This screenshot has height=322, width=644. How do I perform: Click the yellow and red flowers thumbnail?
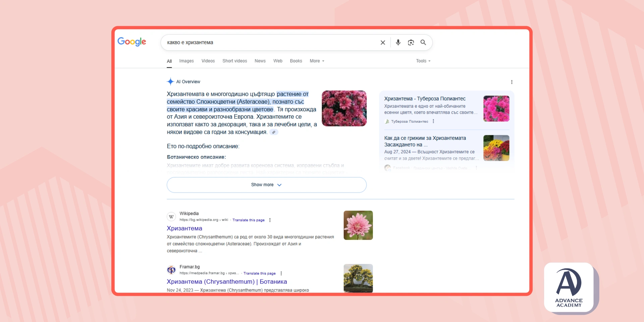coord(496,148)
